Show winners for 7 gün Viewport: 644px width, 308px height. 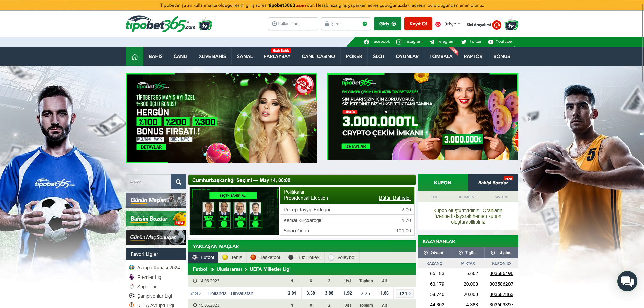[x=468, y=253]
